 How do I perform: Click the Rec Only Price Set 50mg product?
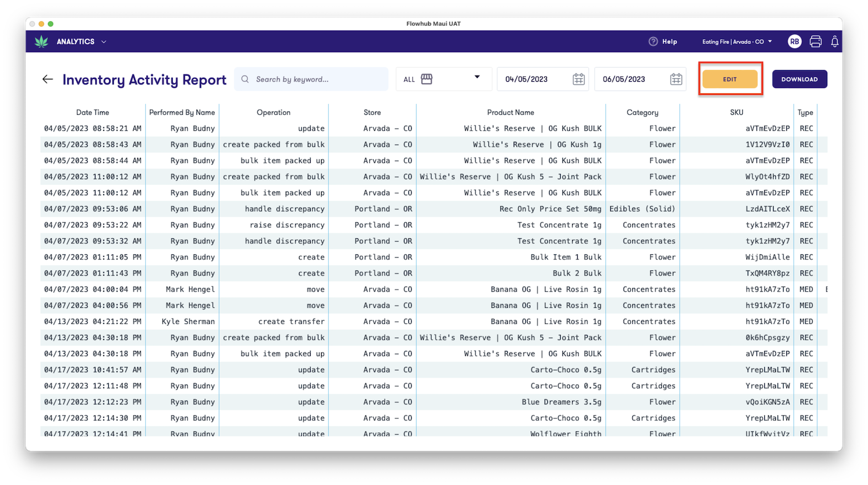pyautogui.click(x=551, y=209)
